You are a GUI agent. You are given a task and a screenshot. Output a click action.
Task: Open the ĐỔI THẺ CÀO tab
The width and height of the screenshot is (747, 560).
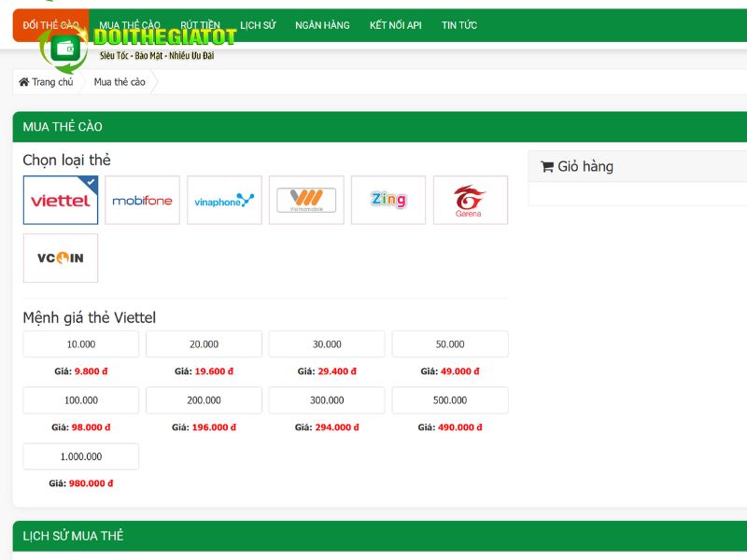(x=50, y=25)
